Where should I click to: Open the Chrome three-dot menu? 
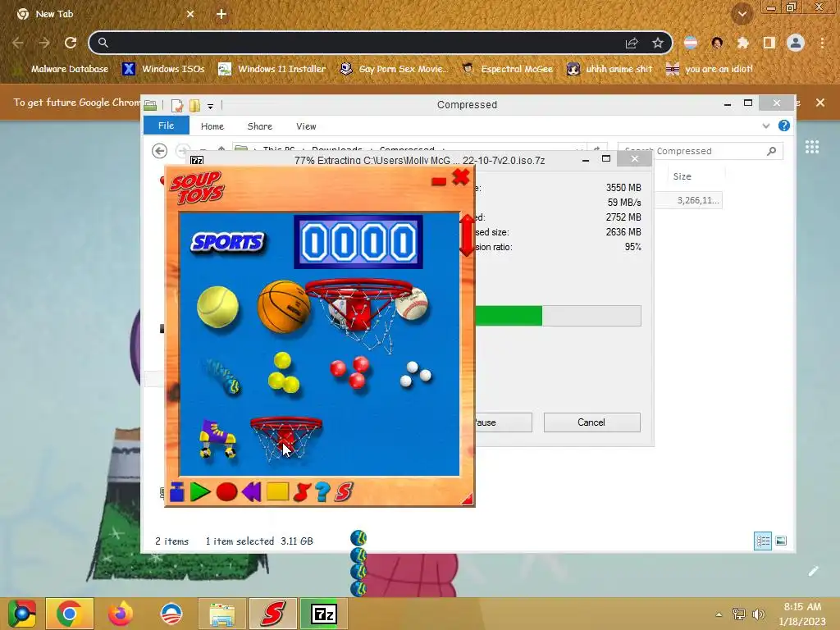click(x=822, y=43)
